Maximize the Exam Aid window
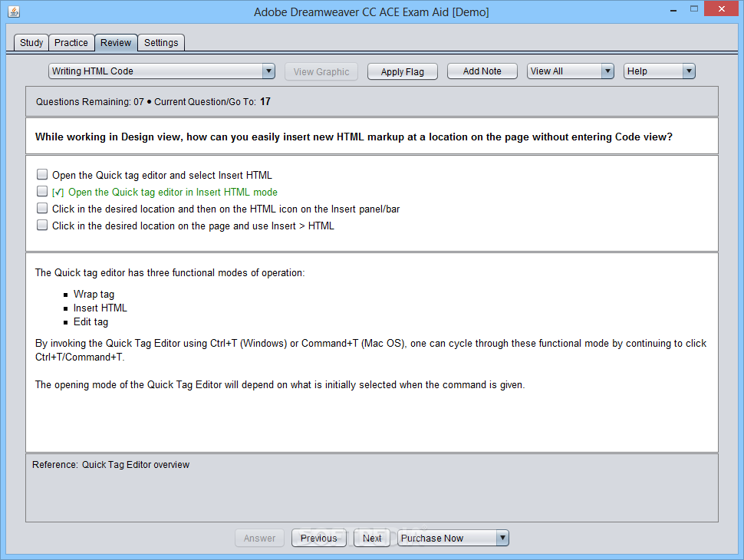Viewport: 744px width, 560px height. pyautogui.click(x=694, y=9)
